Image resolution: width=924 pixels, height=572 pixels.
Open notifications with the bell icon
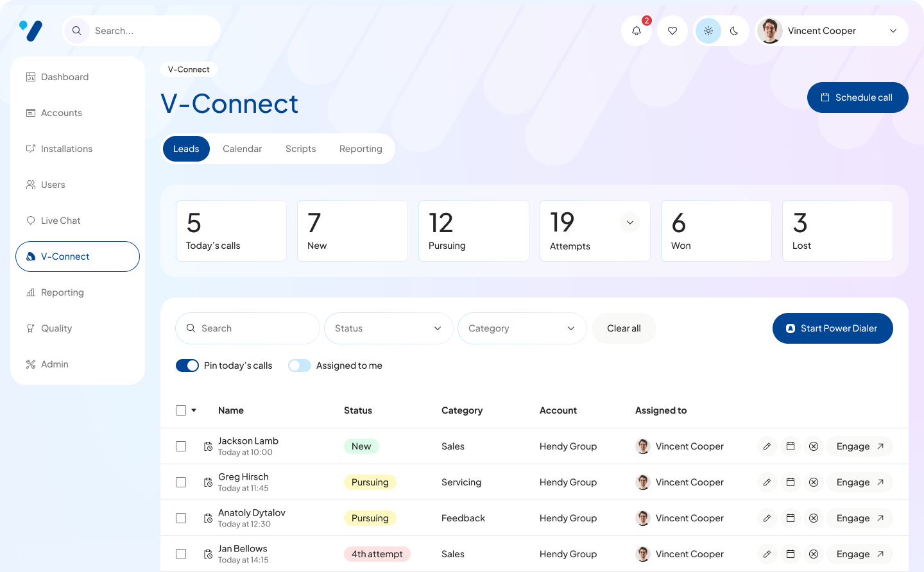pos(636,30)
